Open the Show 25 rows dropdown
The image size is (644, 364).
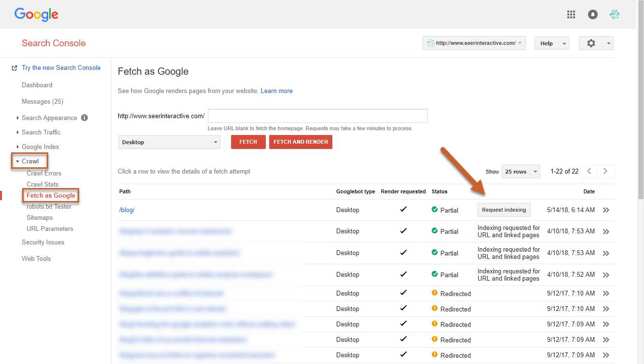521,171
